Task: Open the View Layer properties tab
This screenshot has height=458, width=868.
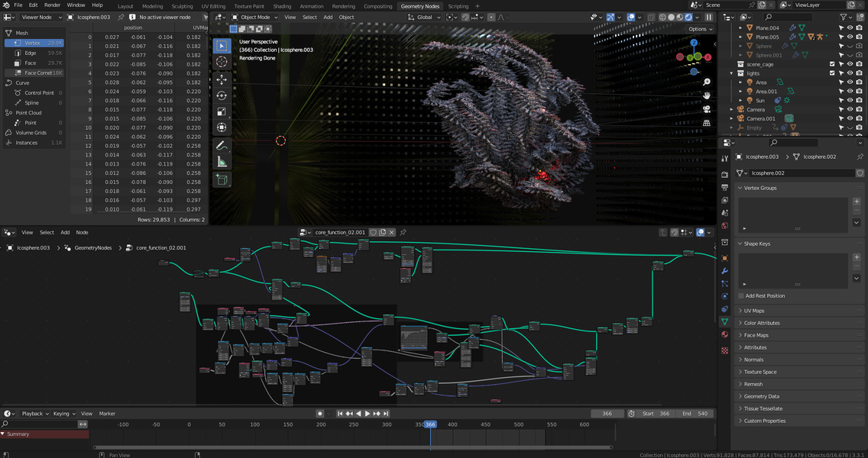Action: coord(724,200)
